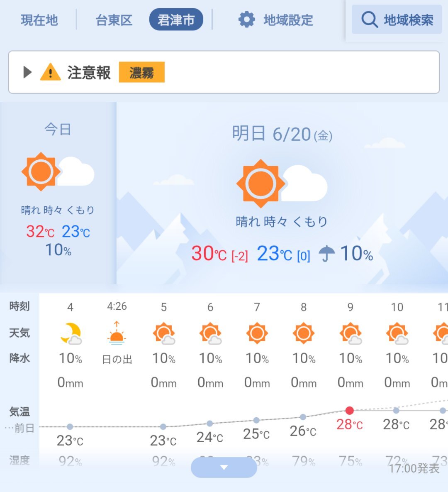Image resolution: width=448 pixels, height=492 pixels.
Task: Select the 君津市 location tab
Action: 176,20
